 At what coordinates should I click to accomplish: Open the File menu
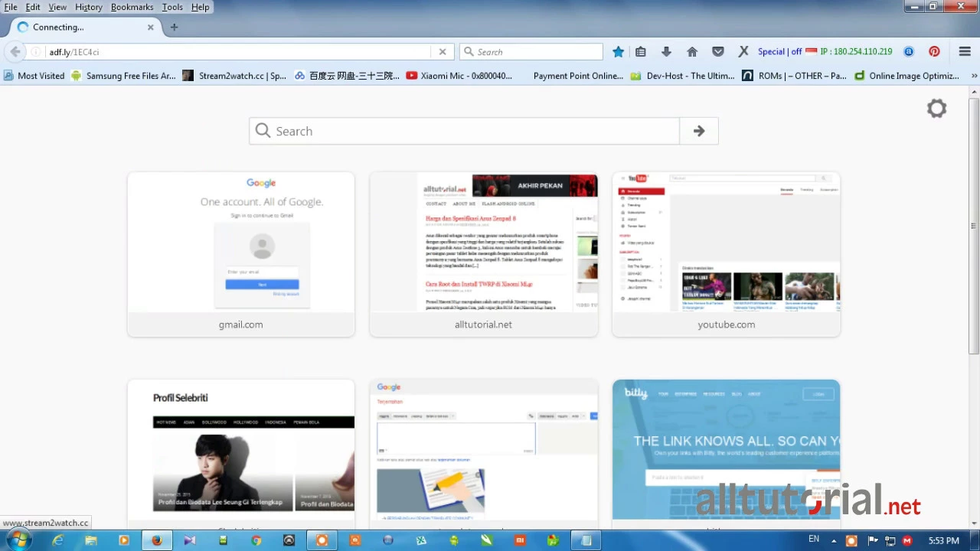click(x=11, y=7)
